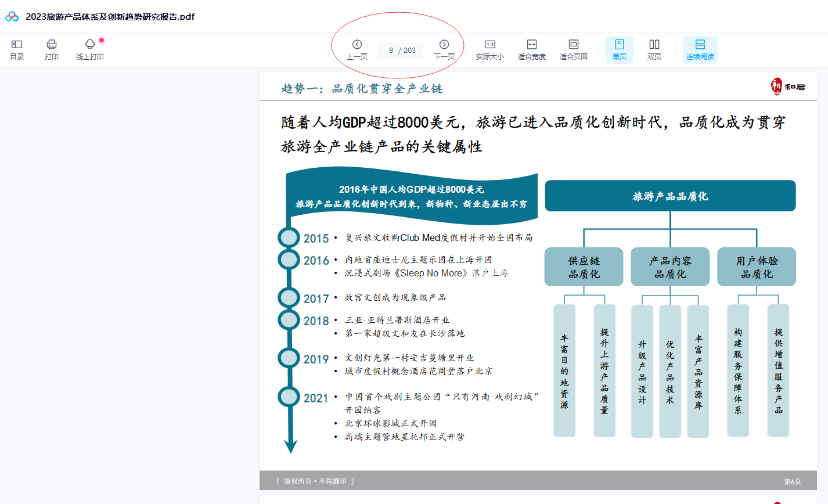This screenshot has height=504, width=828.
Task: Set zoom to 适合宽度 fit width
Action: click(532, 48)
